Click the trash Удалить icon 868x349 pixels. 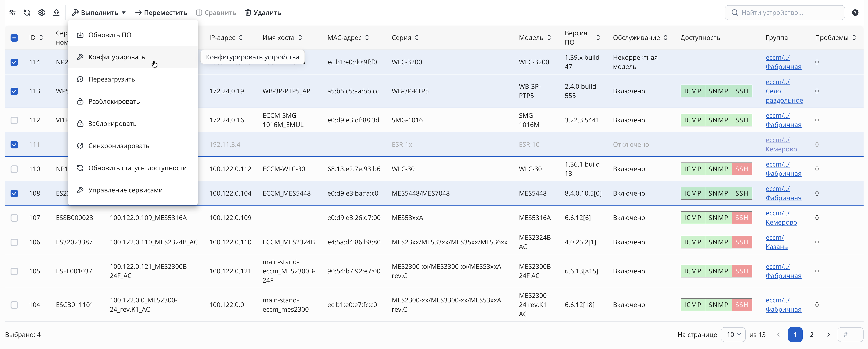248,13
